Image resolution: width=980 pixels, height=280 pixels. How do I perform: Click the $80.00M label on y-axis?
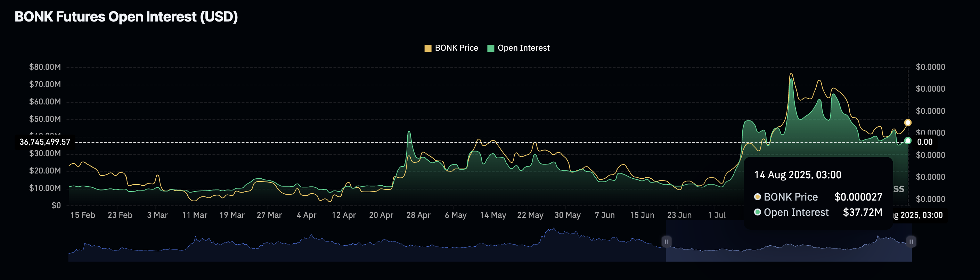pyautogui.click(x=45, y=67)
